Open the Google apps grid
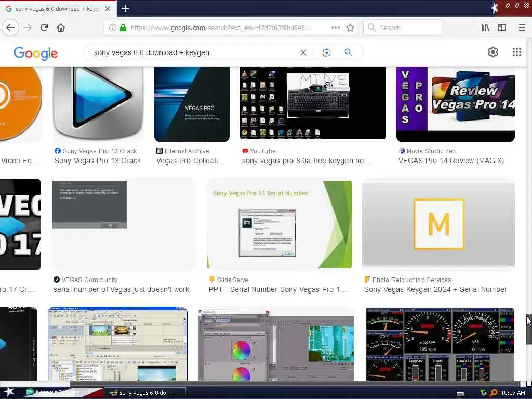 click(x=516, y=52)
